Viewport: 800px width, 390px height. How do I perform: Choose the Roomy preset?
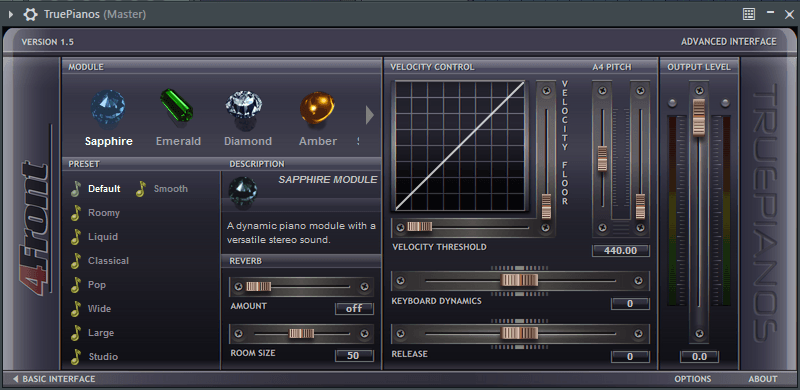[104, 212]
